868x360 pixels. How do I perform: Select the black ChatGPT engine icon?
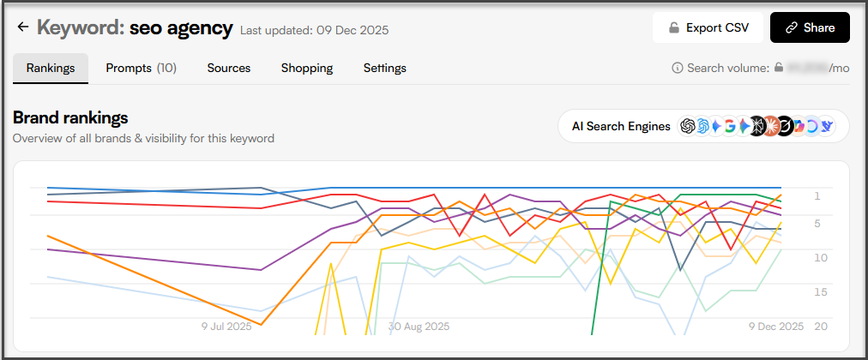(x=687, y=126)
